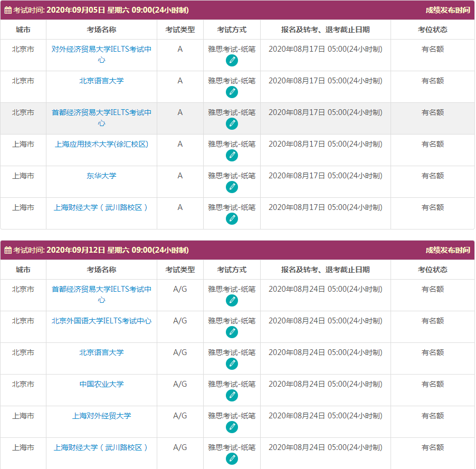Click 考位状态 column header in first table
Screen dimensions: 476x469
pyautogui.click(x=432, y=30)
